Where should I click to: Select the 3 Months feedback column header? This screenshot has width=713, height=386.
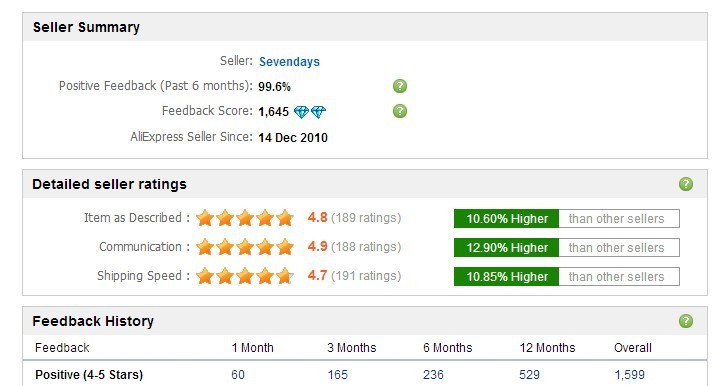tap(351, 348)
